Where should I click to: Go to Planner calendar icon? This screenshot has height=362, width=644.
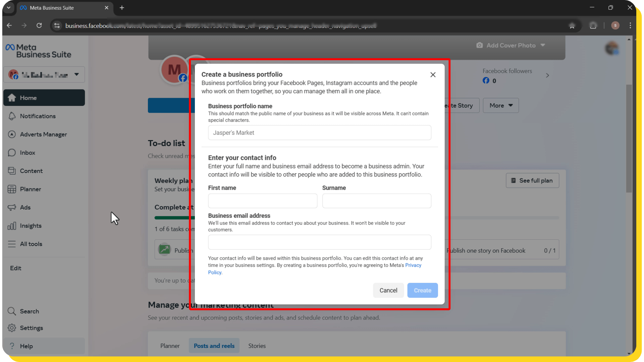click(12, 189)
